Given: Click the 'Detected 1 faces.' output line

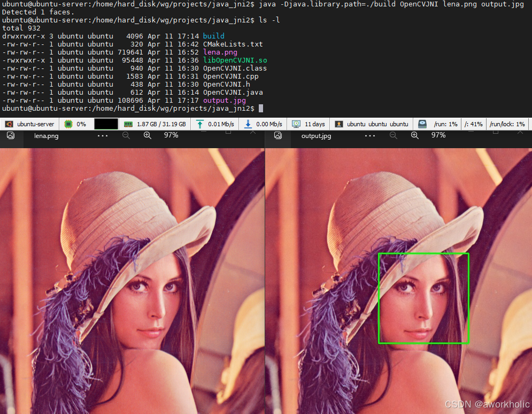Looking at the screenshot, I should 38,12.
